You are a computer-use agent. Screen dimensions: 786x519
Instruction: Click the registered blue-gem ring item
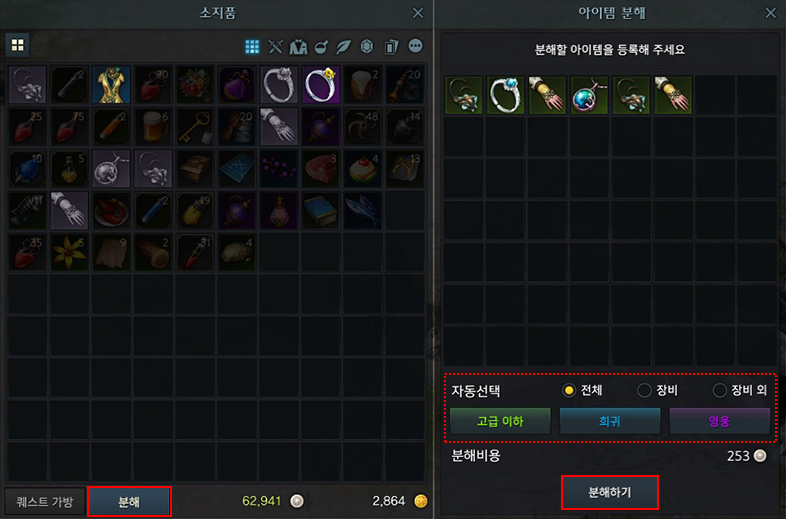[x=505, y=95]
